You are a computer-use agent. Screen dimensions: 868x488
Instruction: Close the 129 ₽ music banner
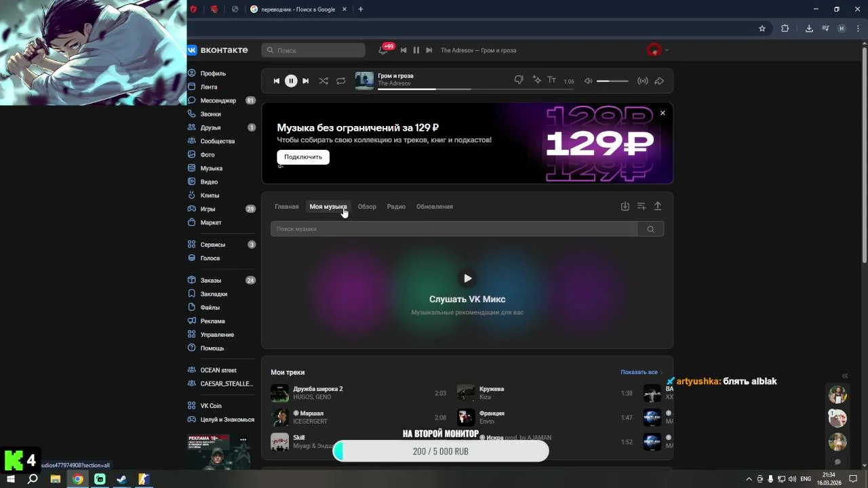click(663, 113)
